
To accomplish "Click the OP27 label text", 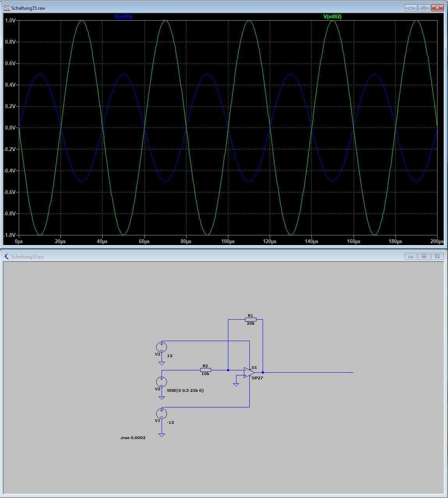I will click(x=257, y=378).
